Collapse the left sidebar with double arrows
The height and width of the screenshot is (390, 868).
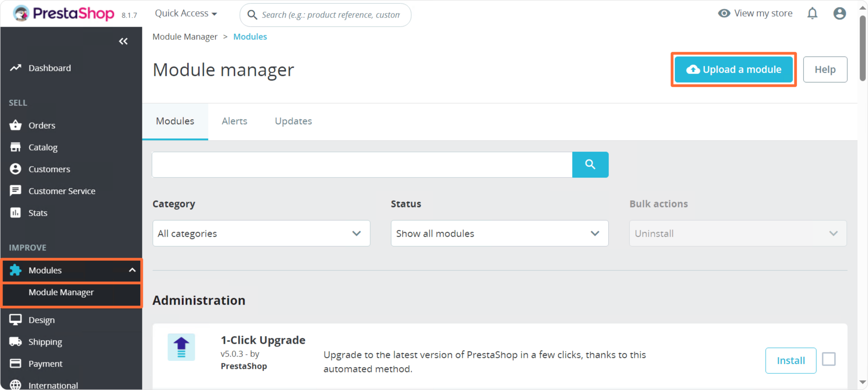click(x=123, y=41)
